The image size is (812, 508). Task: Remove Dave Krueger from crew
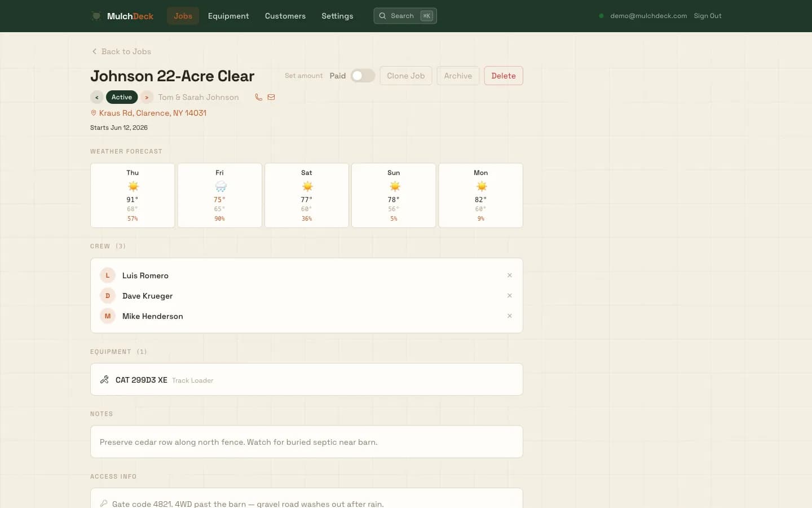click(x=510, y=296)
